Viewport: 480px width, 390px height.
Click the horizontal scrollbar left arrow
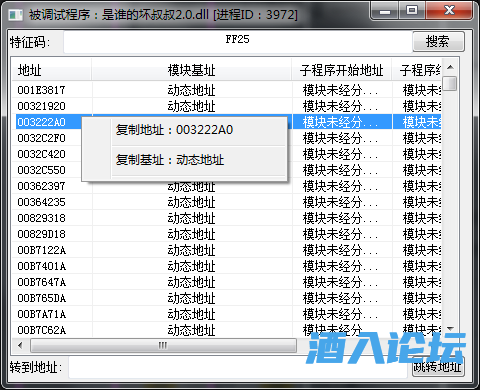point(20,345)
